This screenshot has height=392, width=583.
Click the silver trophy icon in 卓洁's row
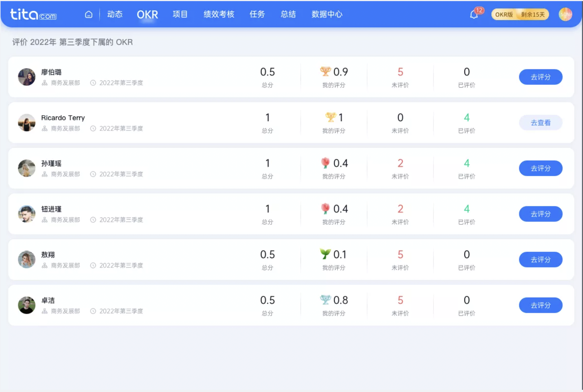tap(325, 300)
